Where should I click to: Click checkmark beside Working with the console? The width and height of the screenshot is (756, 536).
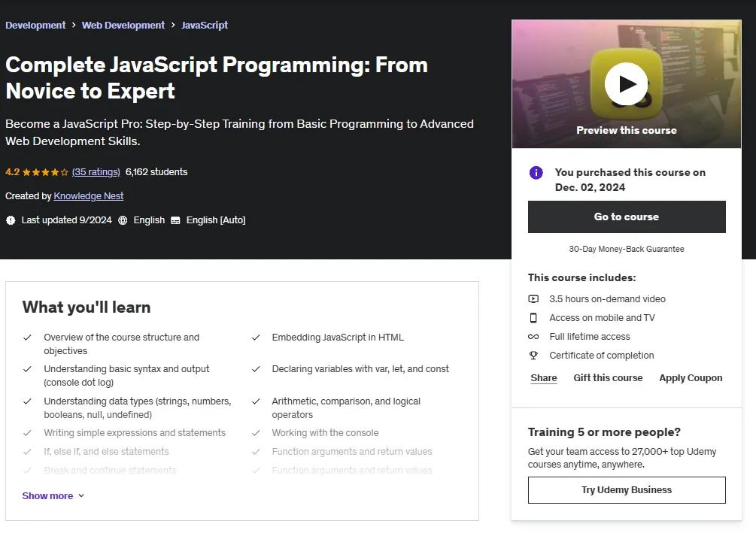(256, 433)
